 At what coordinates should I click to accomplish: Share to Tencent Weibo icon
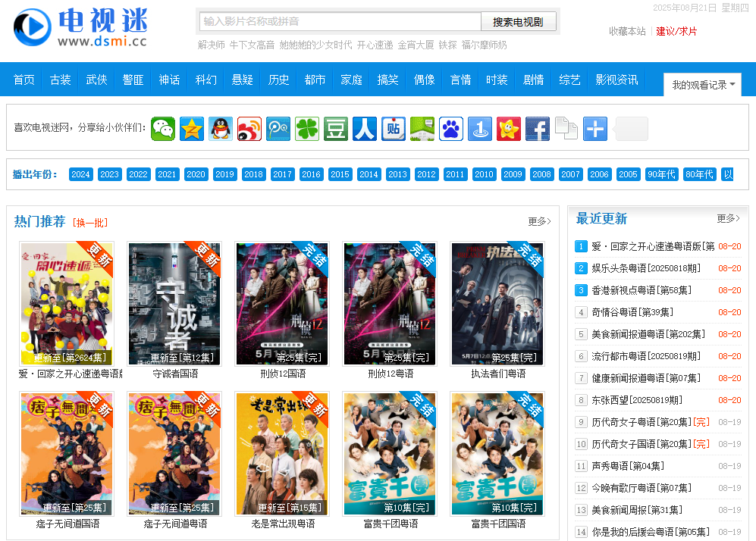tap(278, 129)
